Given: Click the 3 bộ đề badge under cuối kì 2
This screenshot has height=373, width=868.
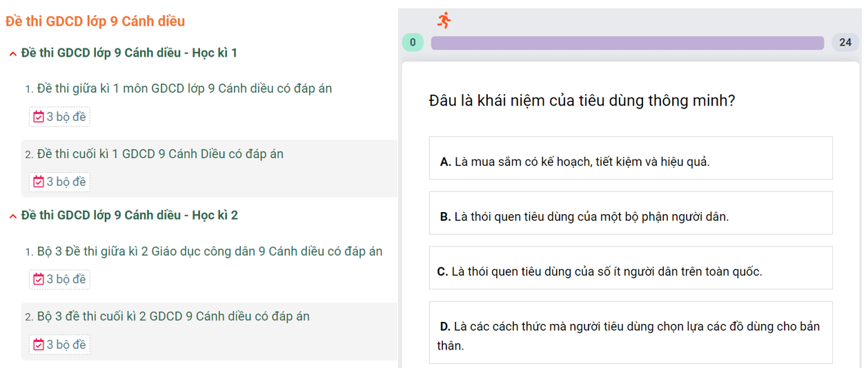Looking at the screenshot, I should (x=59, y=344).
